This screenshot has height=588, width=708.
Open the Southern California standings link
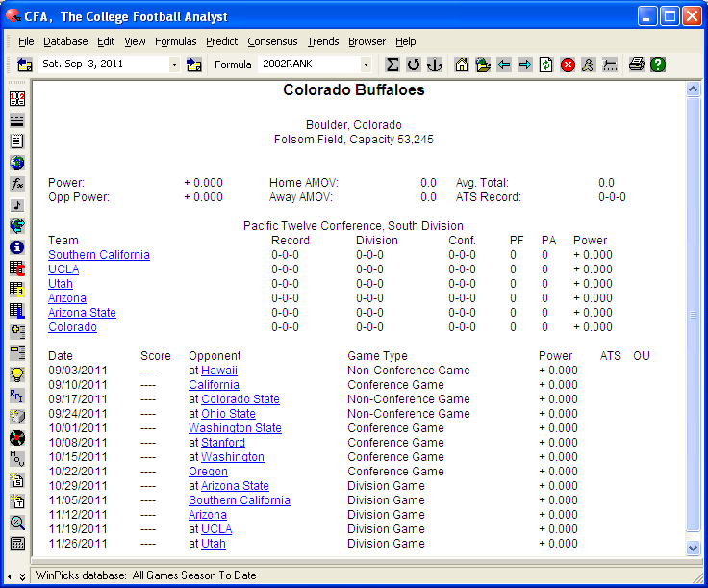(99, 255)
